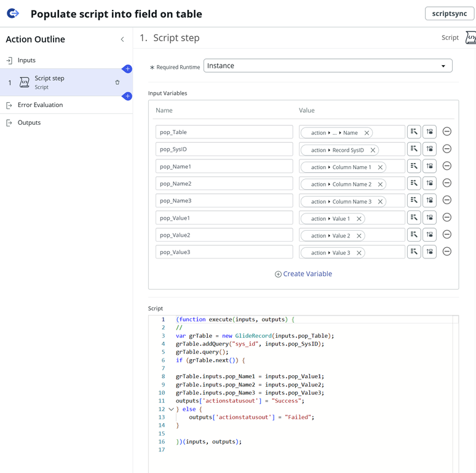This screenshot has height=473, width=476.
Task: Click transform function icon for pop_Value2
Action: click(x=429, y=234)
